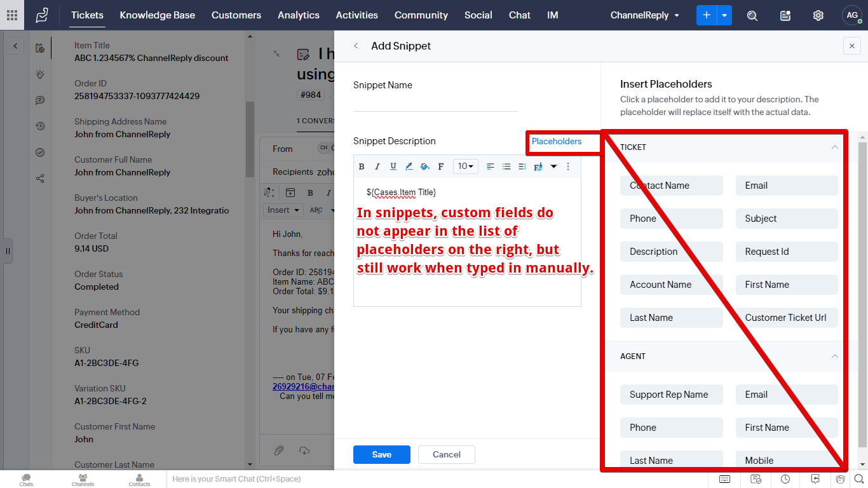Toggle italic in snippet editor
Viewport: 868px width, 488px height.
coord(377,166)
